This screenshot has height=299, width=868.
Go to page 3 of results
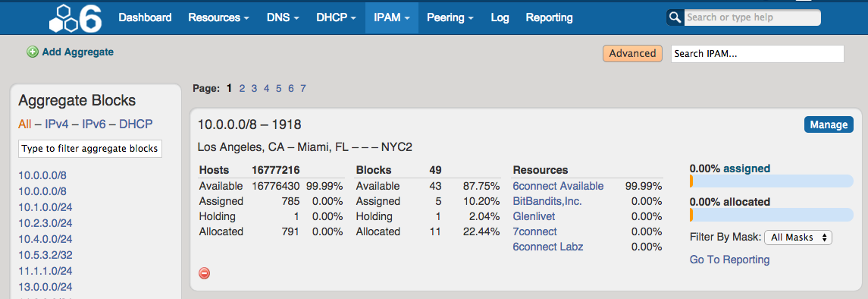coord(254,88)
